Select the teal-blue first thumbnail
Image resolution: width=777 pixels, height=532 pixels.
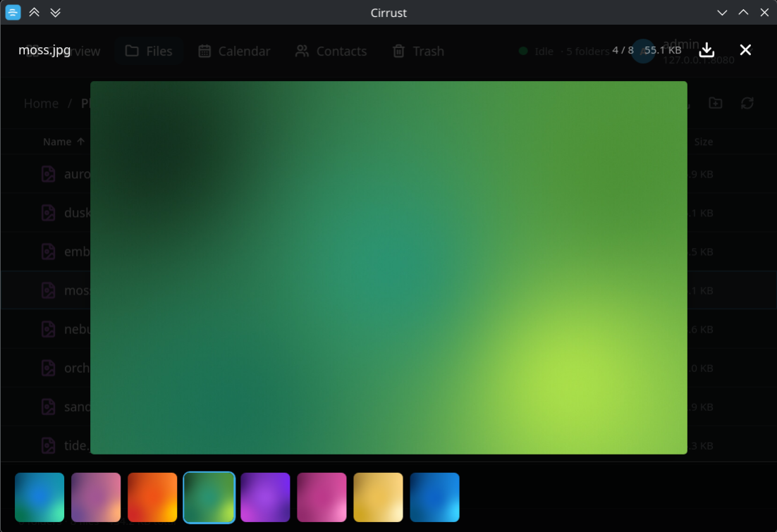tap(39, 497)
